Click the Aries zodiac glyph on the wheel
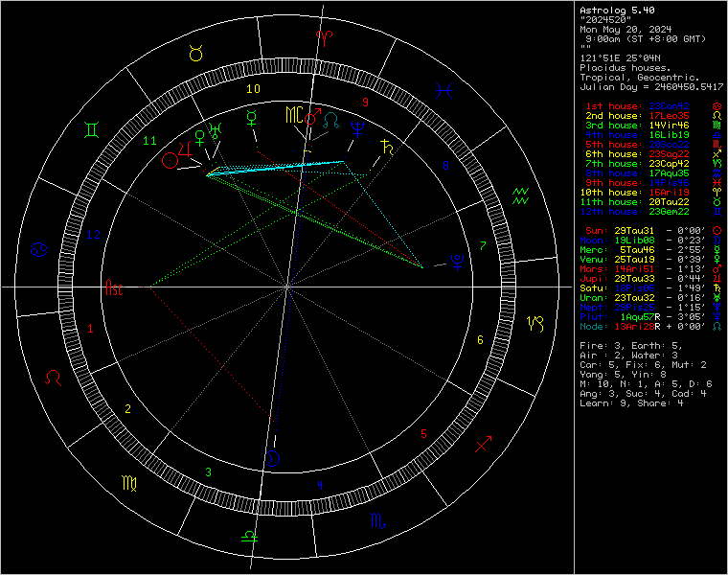Viewport: 728px width, 575px height. click(324, 38)
